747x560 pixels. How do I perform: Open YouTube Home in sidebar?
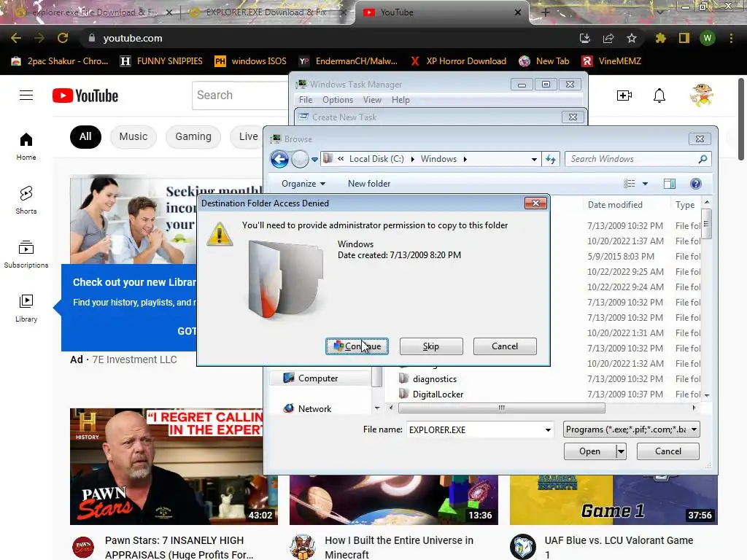(26, 146)
